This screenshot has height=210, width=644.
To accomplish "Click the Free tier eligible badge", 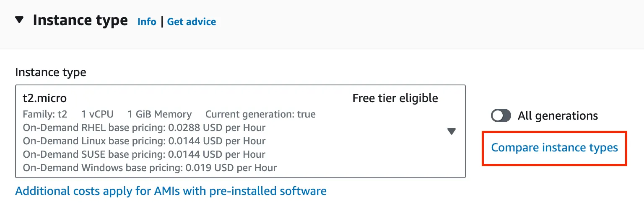I will [395, 98].
